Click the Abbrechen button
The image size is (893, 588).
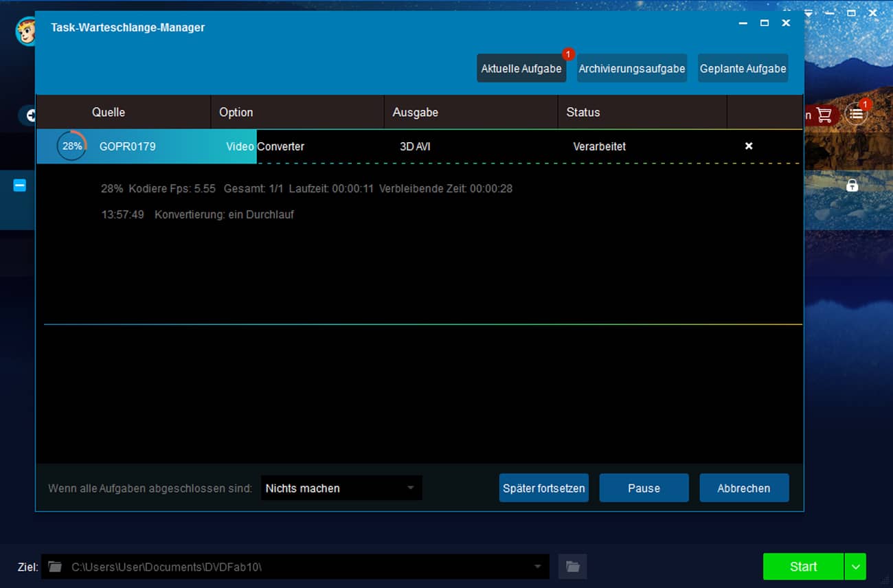click(743, 488)
